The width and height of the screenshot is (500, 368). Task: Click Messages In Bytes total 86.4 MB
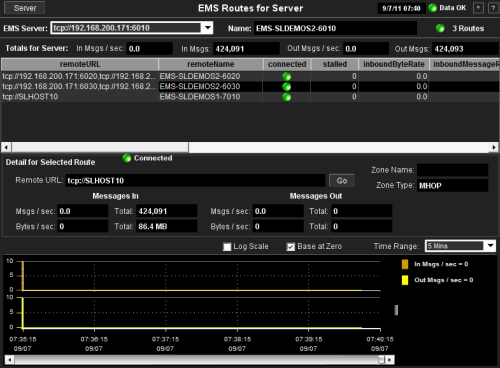pos(166,226)
